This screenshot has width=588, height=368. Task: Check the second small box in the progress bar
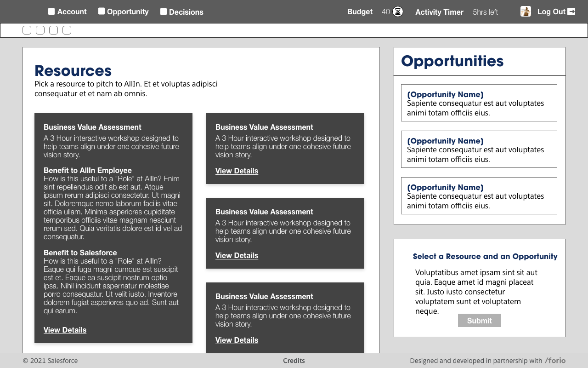coord(40,30)
